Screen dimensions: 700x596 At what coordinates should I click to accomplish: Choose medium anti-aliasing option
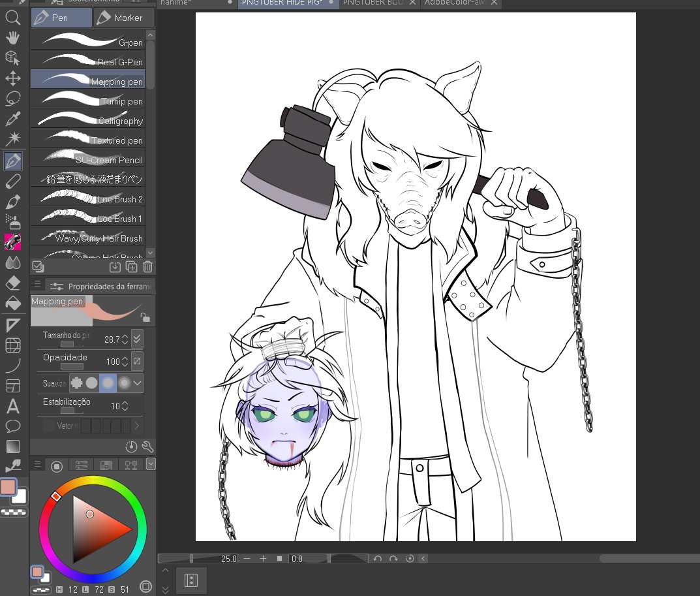point(108,383)
